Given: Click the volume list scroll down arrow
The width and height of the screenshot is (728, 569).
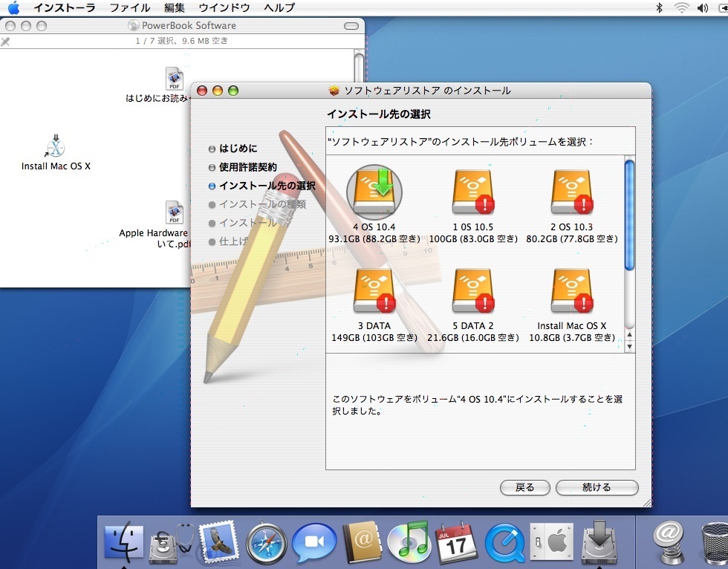Looking at the screenshot, I should tap(630, 346).
